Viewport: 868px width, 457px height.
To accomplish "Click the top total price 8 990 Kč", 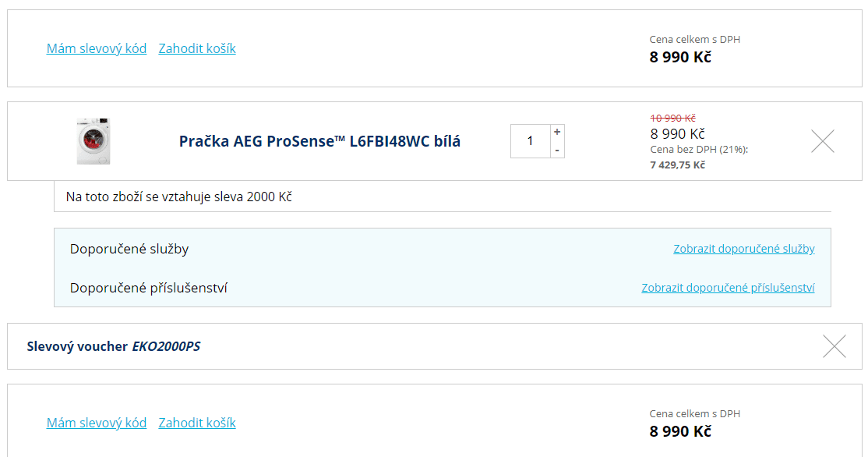I will coord(680,57).
